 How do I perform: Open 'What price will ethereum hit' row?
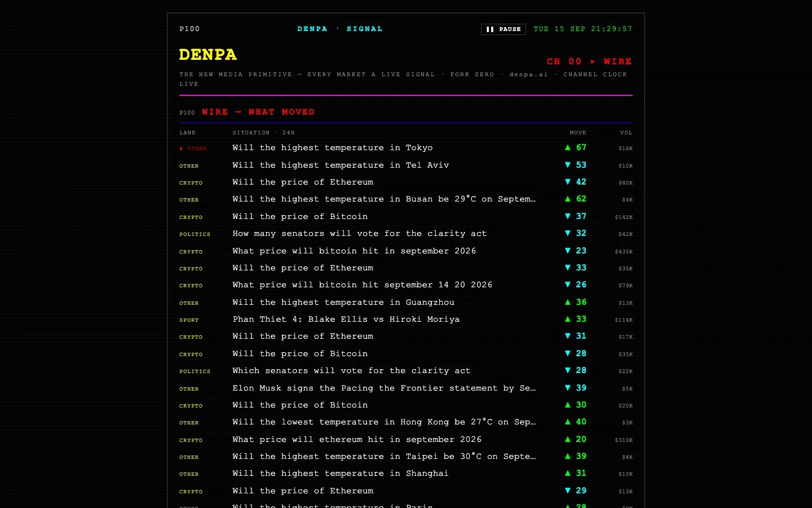(406, 440)
